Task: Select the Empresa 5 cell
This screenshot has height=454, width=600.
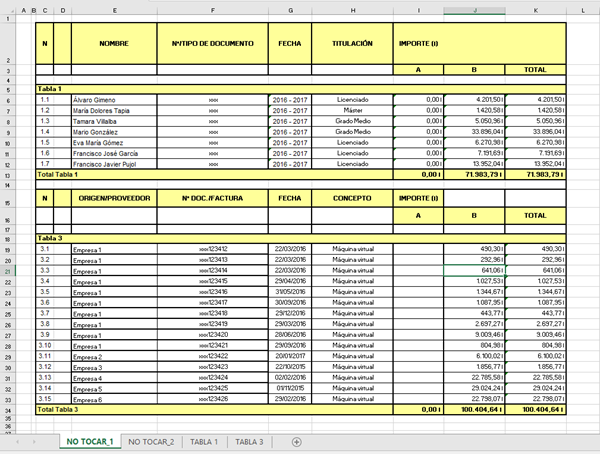Action: (114, 389)
